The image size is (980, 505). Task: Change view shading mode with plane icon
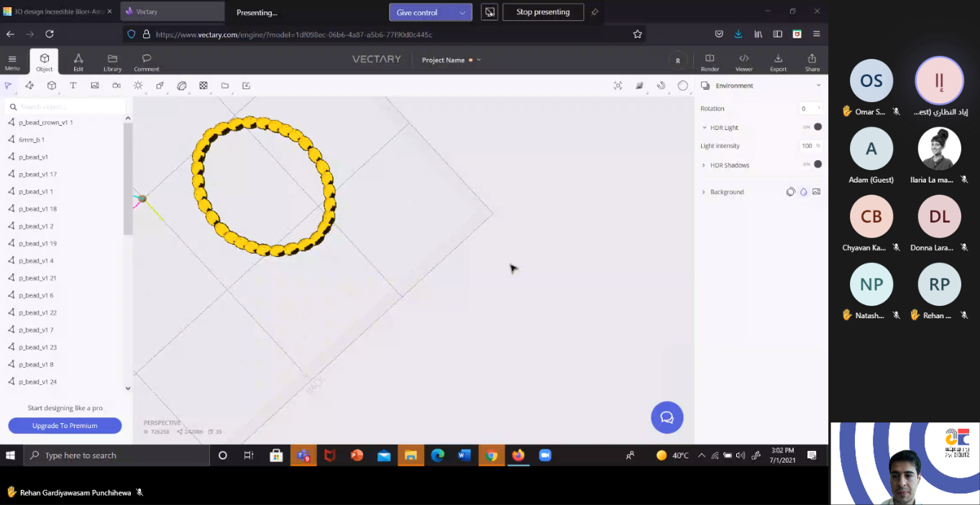coord(639,85)
